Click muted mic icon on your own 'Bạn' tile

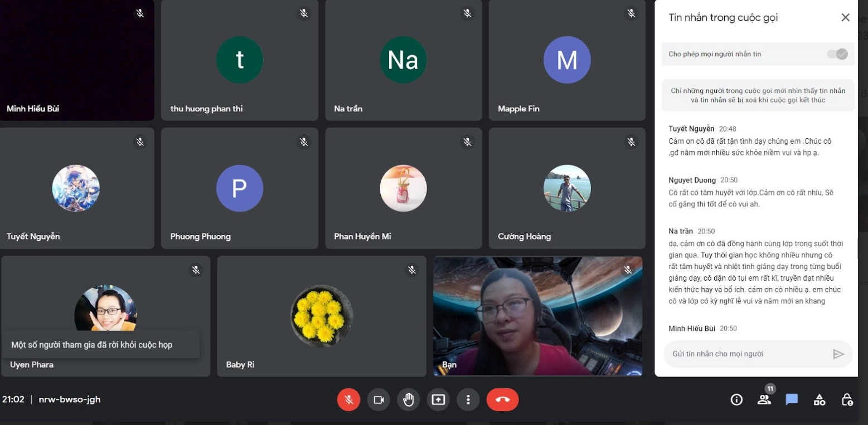pyautogui.click(x=628, y=270)
